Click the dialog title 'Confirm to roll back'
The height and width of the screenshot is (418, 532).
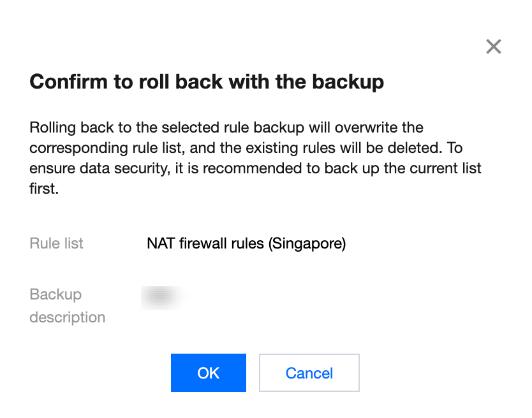(x=207, y=82)
